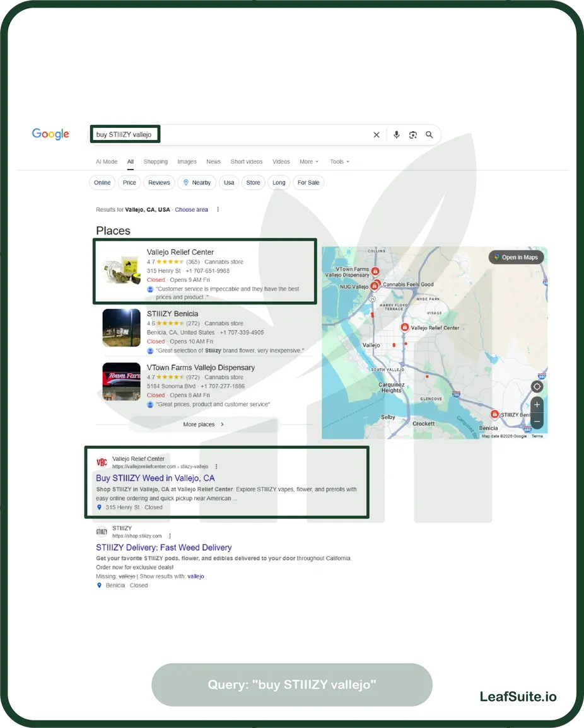Start voice search with microphone icon
Screen dimensions: 584x728
click(x=396, y=135)
